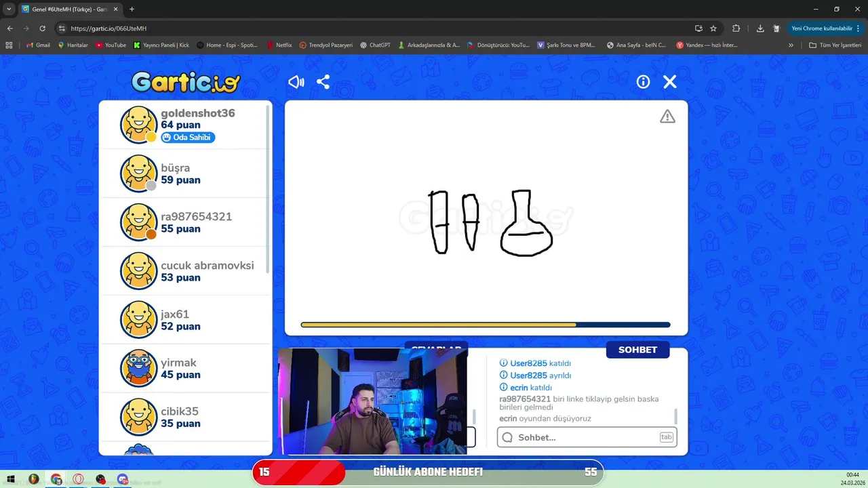This screenshot has height=488, width=868.
Task: Open Ana Sayfa - beIN bookmark
Action: pos(636,45)
